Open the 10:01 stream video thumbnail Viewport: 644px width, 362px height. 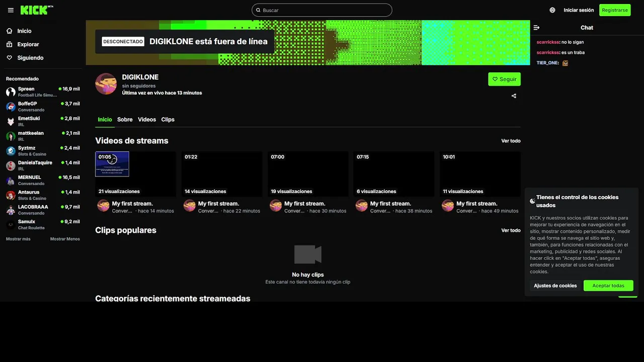click(480, 174)
